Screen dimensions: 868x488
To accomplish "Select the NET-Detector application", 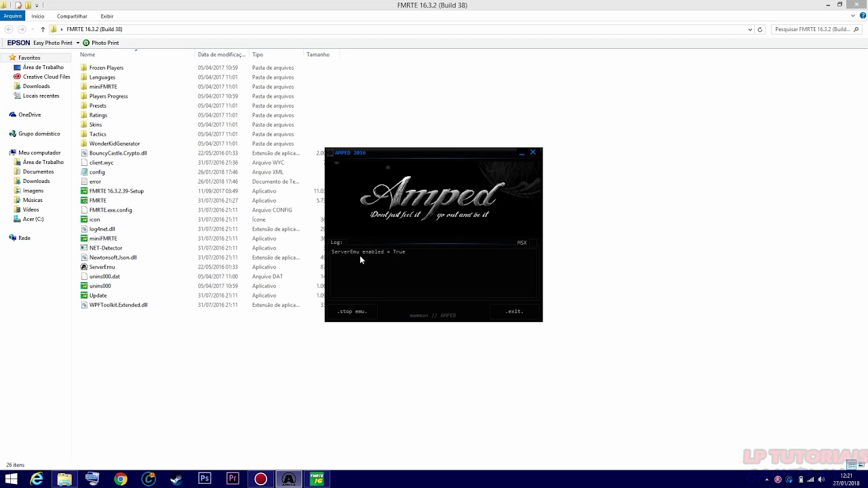I will tap(105, 248).
